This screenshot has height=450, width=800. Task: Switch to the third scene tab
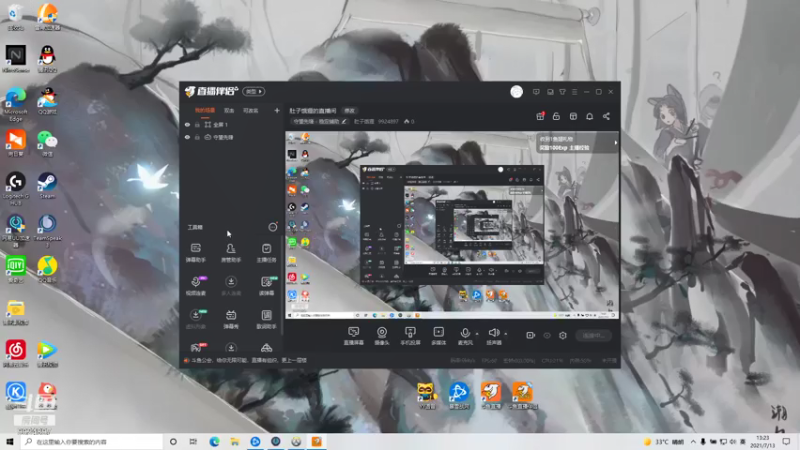[x=251, y=110]
